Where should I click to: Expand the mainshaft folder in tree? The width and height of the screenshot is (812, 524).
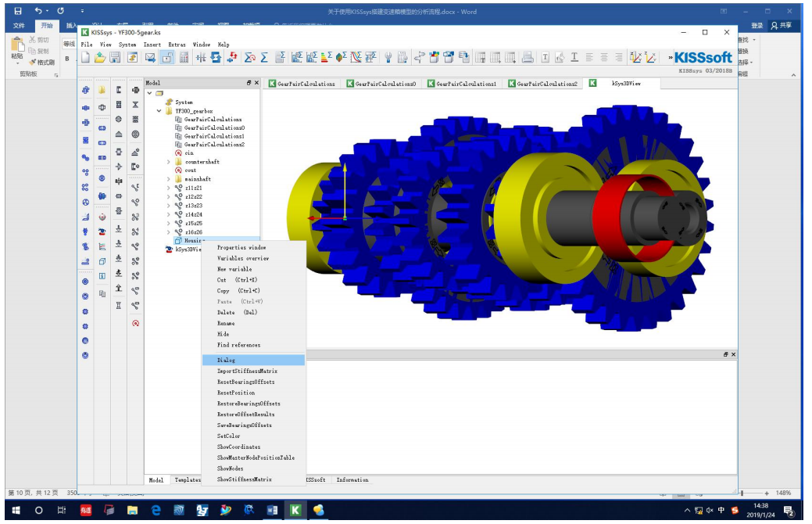point(168,179)
